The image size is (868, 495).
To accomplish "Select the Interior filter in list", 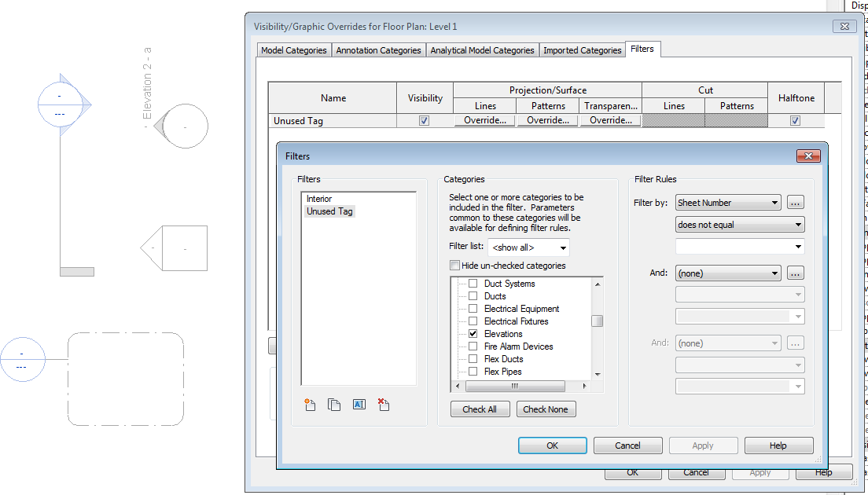I will coord(319,199).
